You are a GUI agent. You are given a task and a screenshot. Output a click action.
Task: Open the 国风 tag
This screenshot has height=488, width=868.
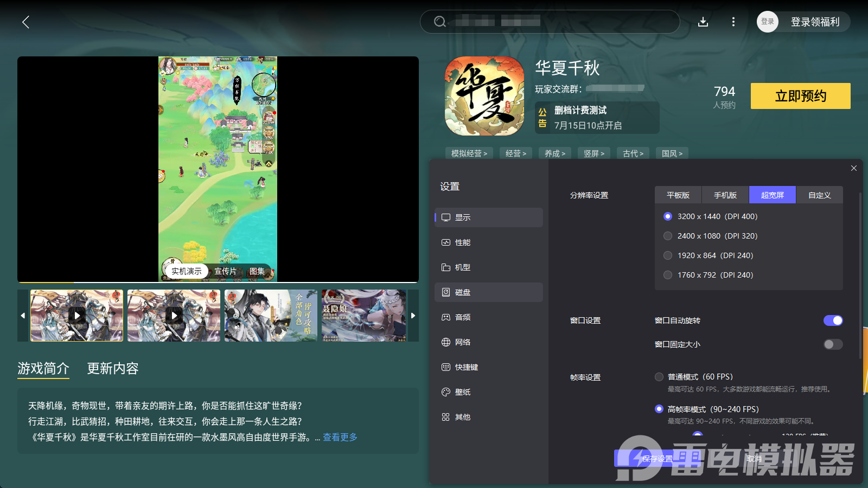click(x=672, y=153)
